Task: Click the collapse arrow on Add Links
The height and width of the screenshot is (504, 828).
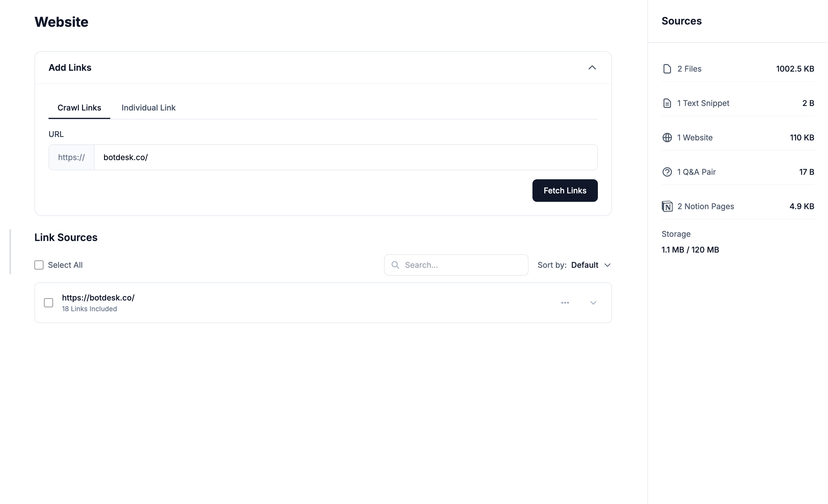Action: (593, 67)
